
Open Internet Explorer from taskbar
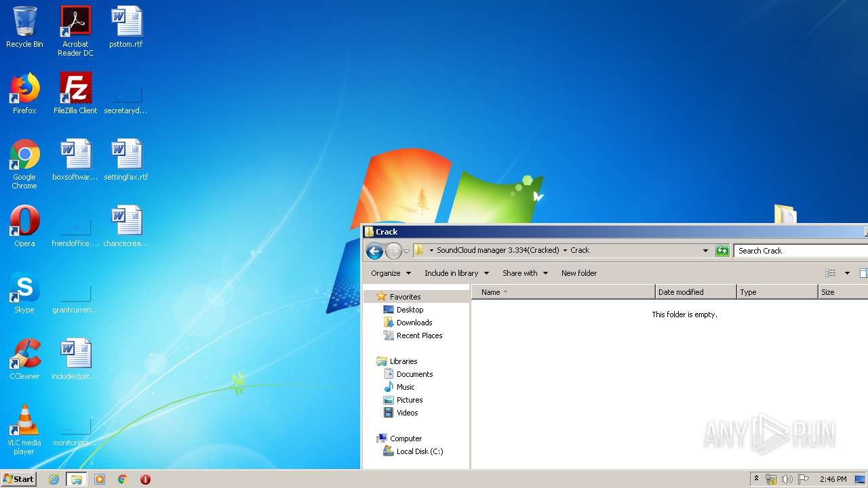click(x=54, y=479)
